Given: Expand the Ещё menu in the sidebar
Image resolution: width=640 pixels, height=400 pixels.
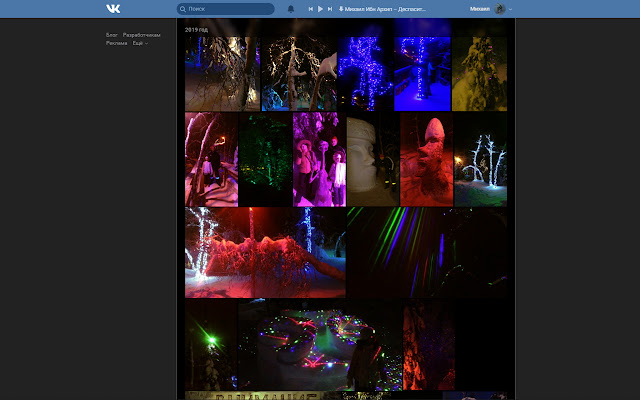Looking at the screenshot, I should tap(140, 43).
